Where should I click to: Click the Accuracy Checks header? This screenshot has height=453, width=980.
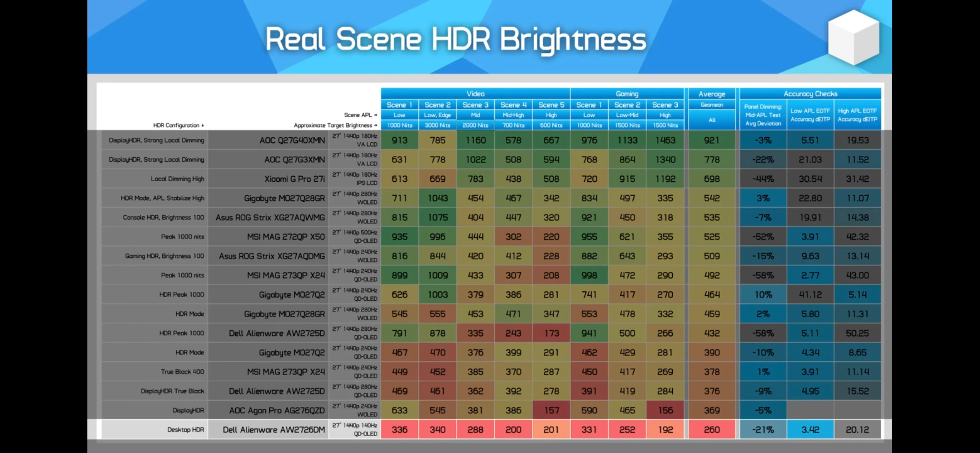pyautogui.click(x=810, y=94)
